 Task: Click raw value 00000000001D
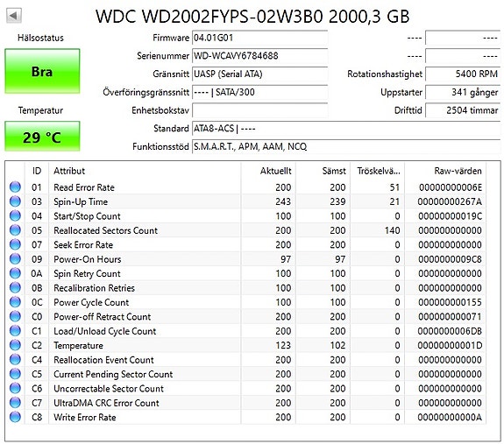pyautogui.click(x=450, y=345)
